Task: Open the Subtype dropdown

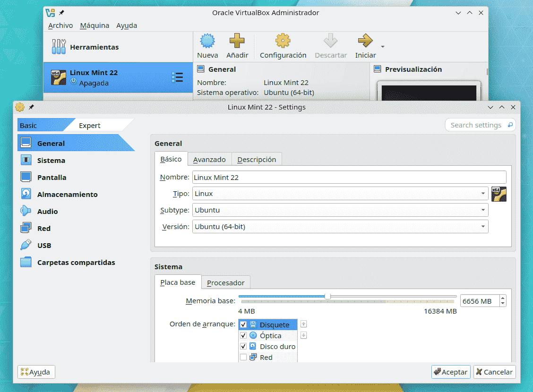Action: coord(340,210)
